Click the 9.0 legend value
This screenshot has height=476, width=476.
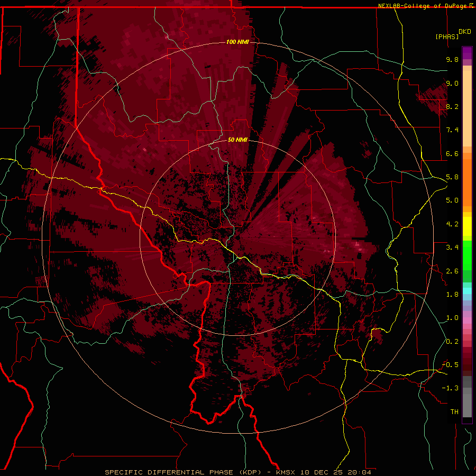click(x=452, y=83)
